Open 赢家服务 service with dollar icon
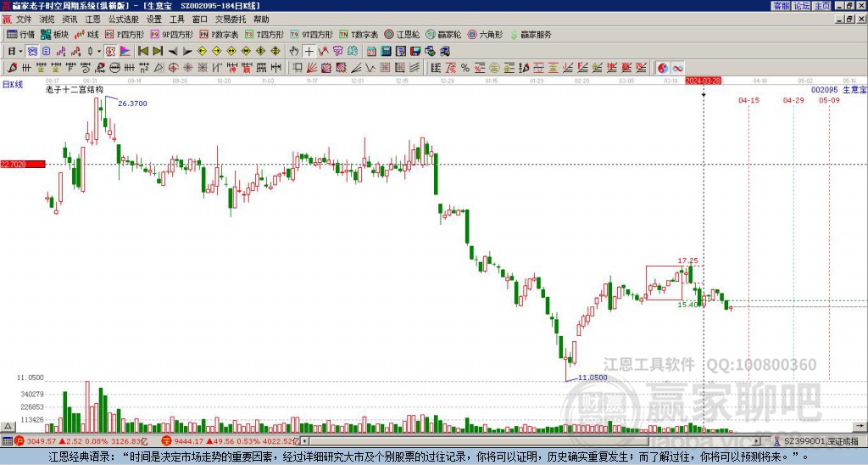Viewport: 868px width, 465px height. pyautogui.click(x=531, y=35)
